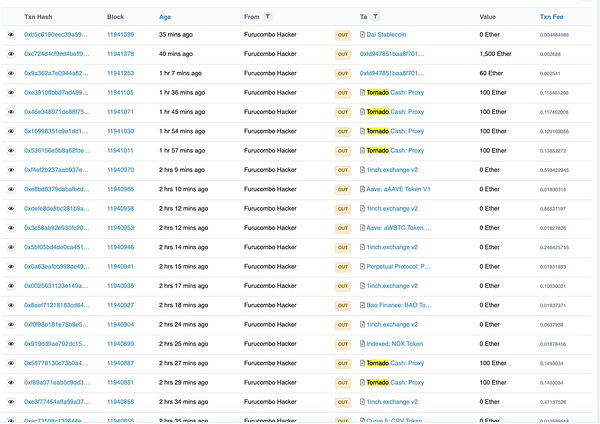
Task: Open transaction hash 0xe3910ffbbd7ad499
Action: [x=56, y=93]
